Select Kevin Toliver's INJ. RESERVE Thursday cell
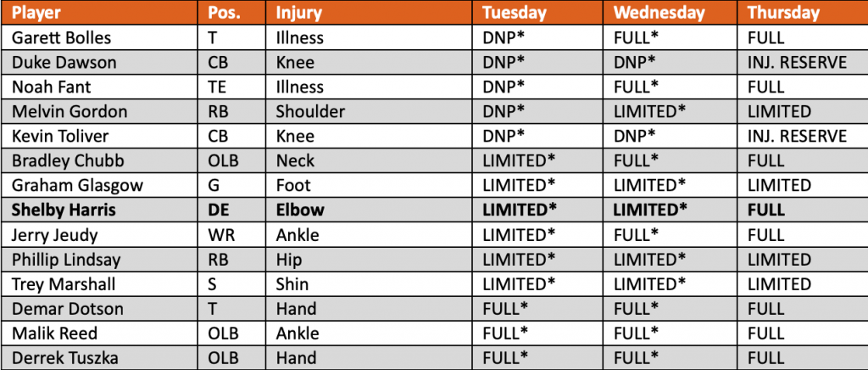The image size is (868, 370). tap(797, 136)
